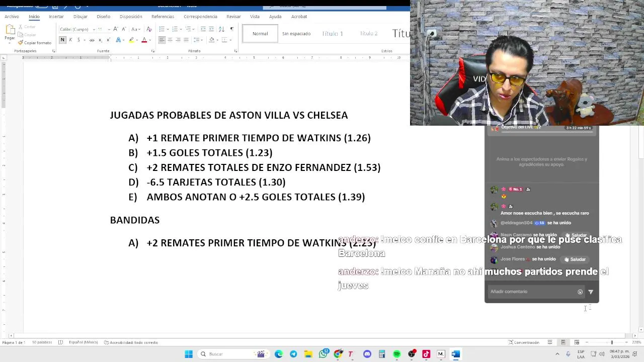
Task: Toggle italic (K) formatting
Action: coord(70,40)
